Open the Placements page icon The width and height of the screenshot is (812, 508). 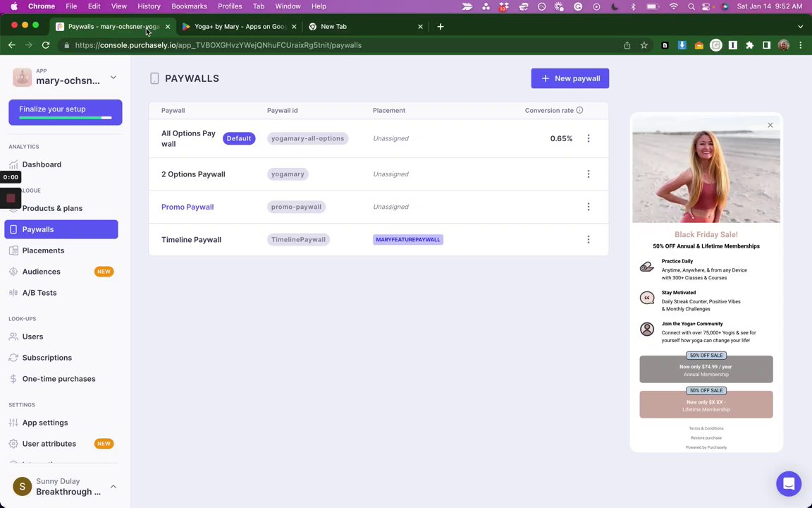click(13, 250)
